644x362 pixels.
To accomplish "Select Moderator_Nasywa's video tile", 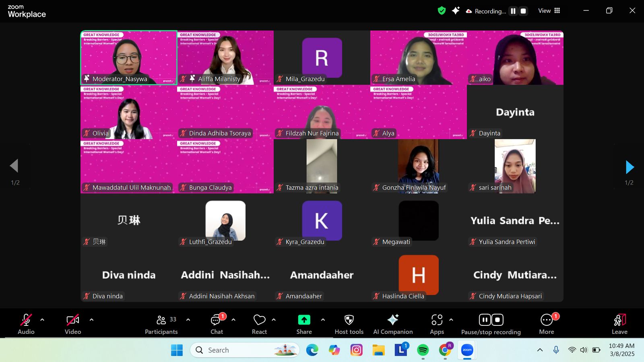I will tap(129, 58).
